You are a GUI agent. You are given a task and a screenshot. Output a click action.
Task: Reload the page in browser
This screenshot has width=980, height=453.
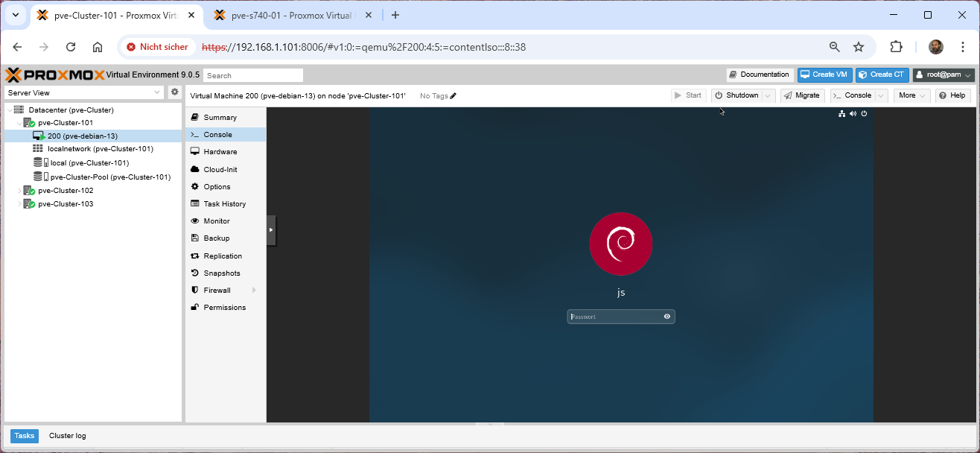tap(71, 47)
